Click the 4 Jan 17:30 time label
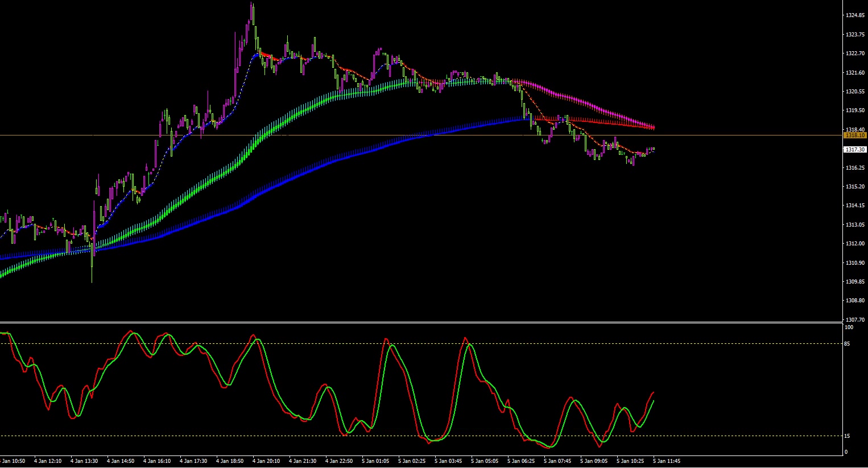The height and width of the screenshot is (468, 868). (193, 461)
